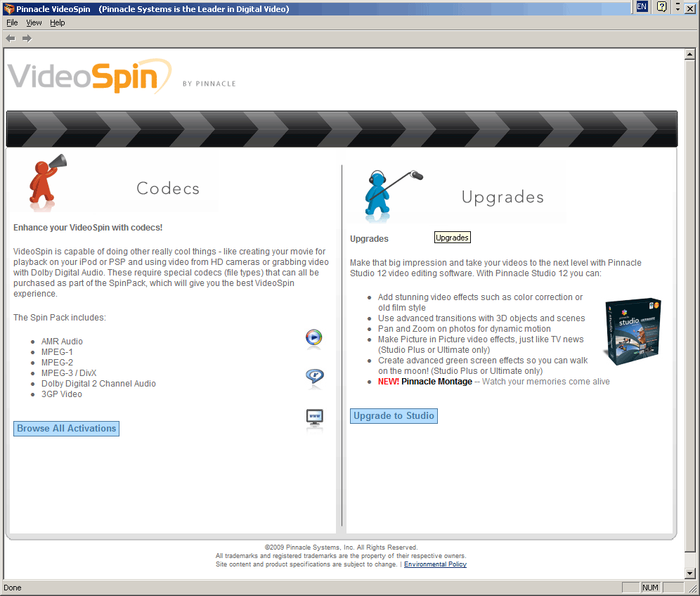Screen dimensions: 700x596
Task: Open the Help menu
Action: click(x=57, y=22)
